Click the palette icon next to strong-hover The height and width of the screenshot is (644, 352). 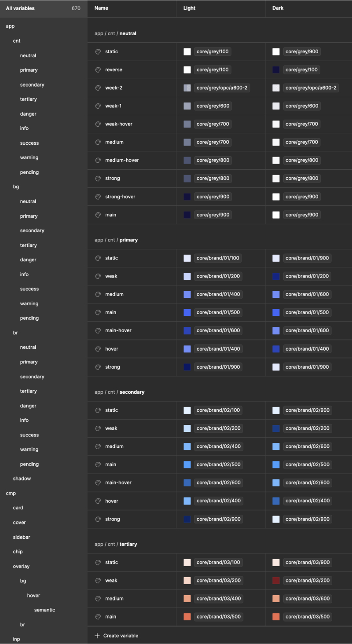[98, 197]
